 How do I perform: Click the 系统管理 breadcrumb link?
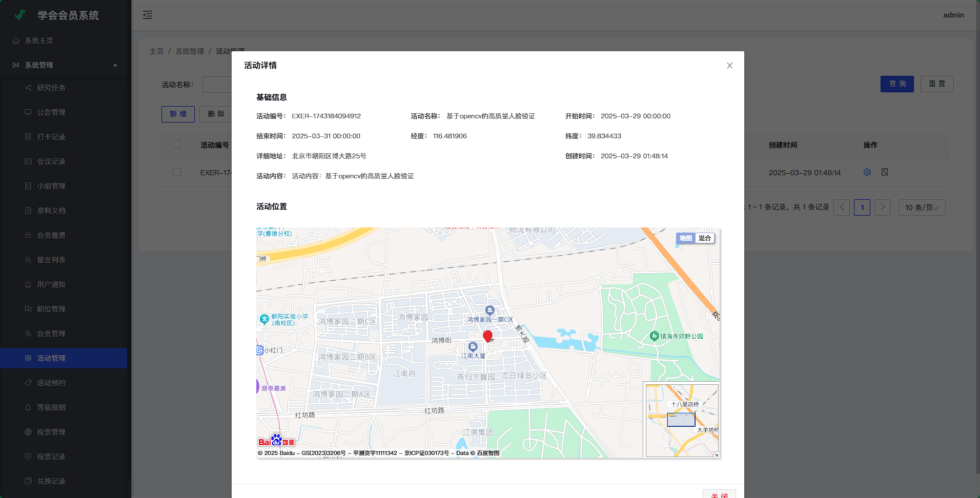point(190,51)
